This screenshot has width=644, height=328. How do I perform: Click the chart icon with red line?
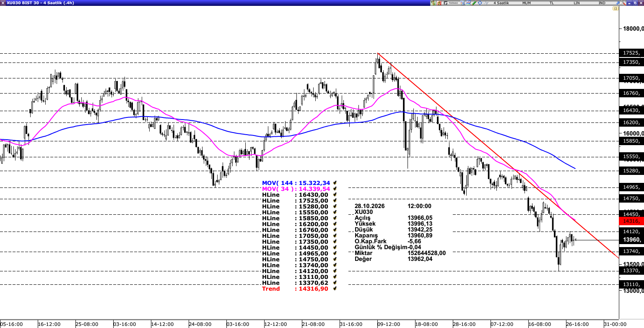click(x=468, y=3)
